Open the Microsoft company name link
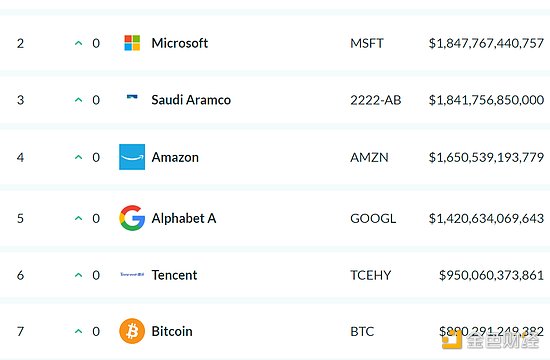This screenshot has height=360, width=550. tap(180, 43)
